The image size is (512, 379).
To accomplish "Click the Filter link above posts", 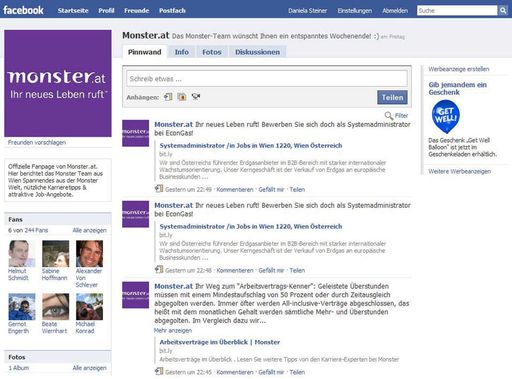I will point(401,116).
